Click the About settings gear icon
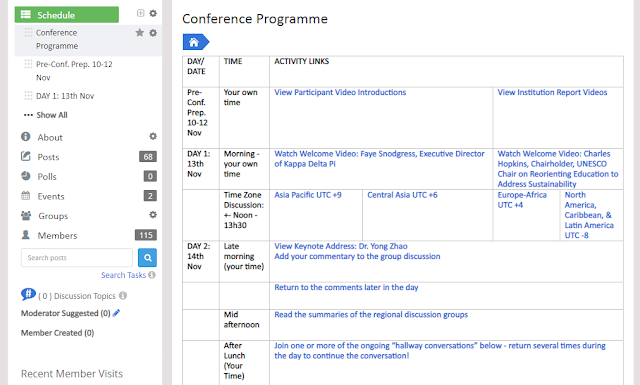This screenshot has height=385, width=640. pyautogui.click(x=153, y=136)
